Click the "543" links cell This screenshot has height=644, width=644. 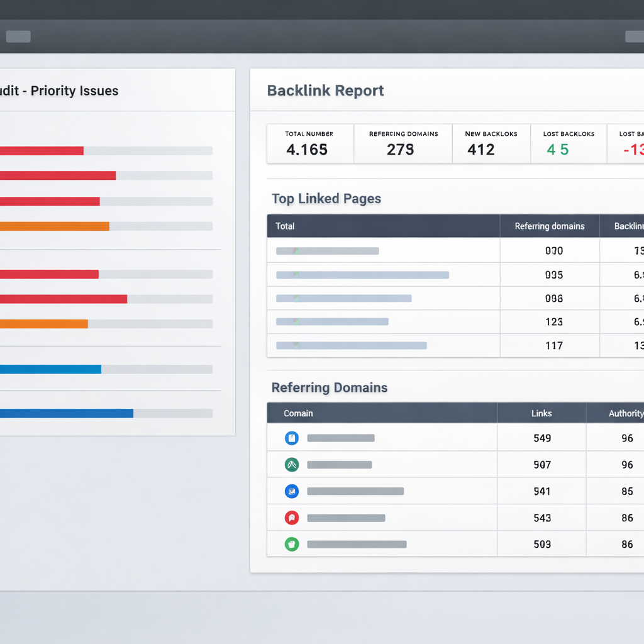[x=542, y=518]
